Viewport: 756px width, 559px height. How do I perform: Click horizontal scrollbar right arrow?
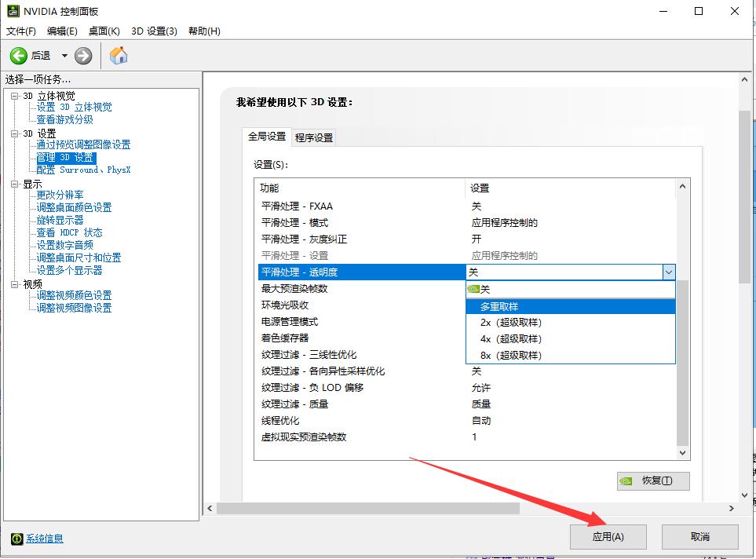pos(732,508)
